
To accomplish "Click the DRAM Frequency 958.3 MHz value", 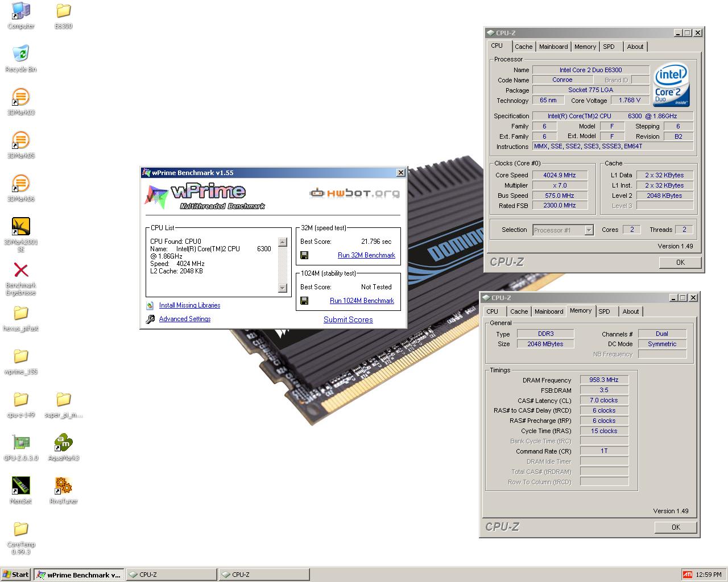I will [604, 380].
